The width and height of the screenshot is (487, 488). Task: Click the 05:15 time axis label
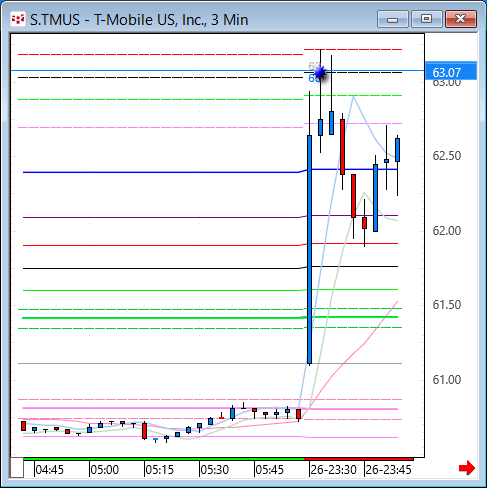(x=160, y=470)
